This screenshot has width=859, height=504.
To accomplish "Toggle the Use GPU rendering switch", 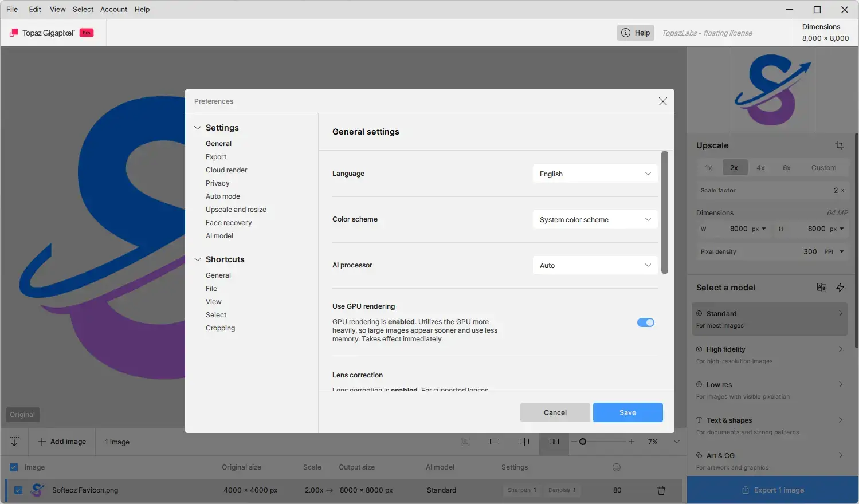I will [646, 322].
